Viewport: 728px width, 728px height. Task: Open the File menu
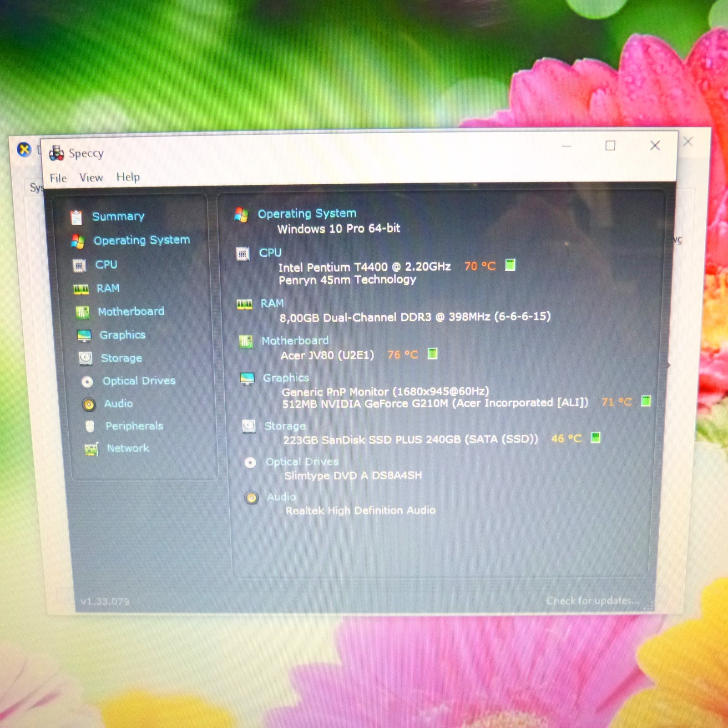coord(58,178)
